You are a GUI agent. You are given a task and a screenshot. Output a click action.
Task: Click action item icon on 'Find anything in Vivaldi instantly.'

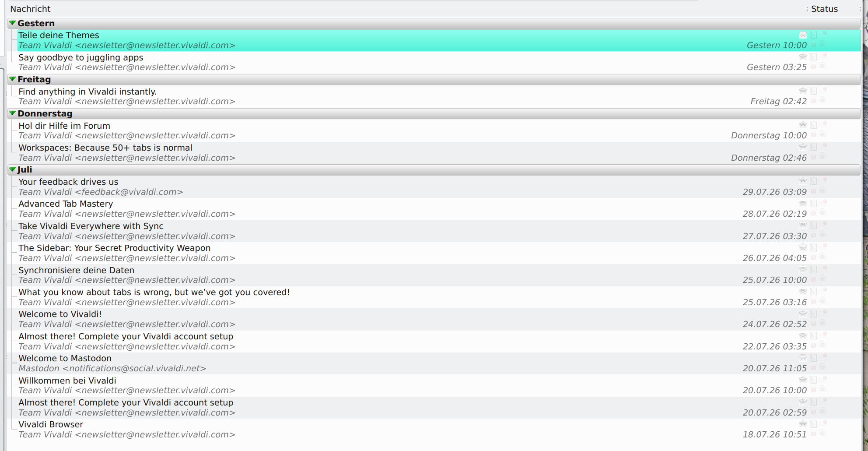pos(814,91)
